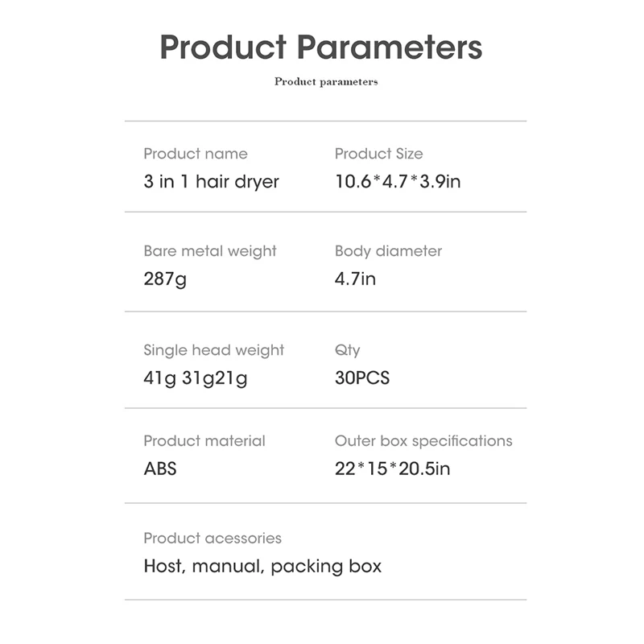This screenshot has width=644, height=644.
Task: Click the "Product material" label
Action: (x=204, y=441)
